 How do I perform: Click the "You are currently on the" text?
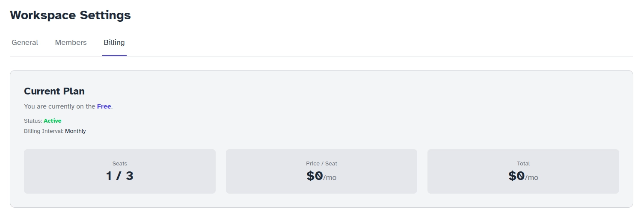59,106
